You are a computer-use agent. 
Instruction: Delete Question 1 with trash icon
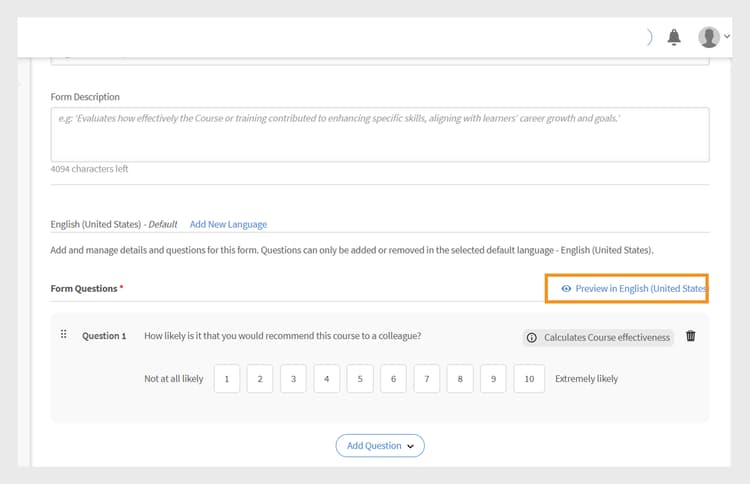click(x=691, y=336)
